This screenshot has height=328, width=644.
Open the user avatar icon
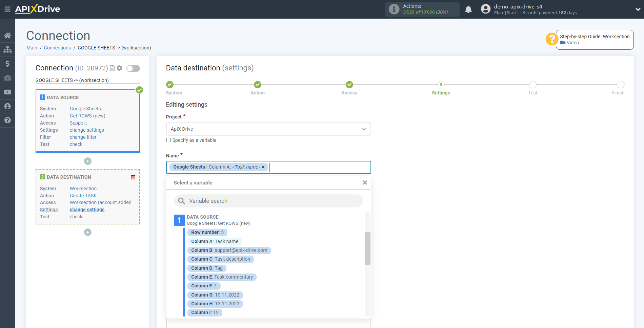[x=486, y=9]
